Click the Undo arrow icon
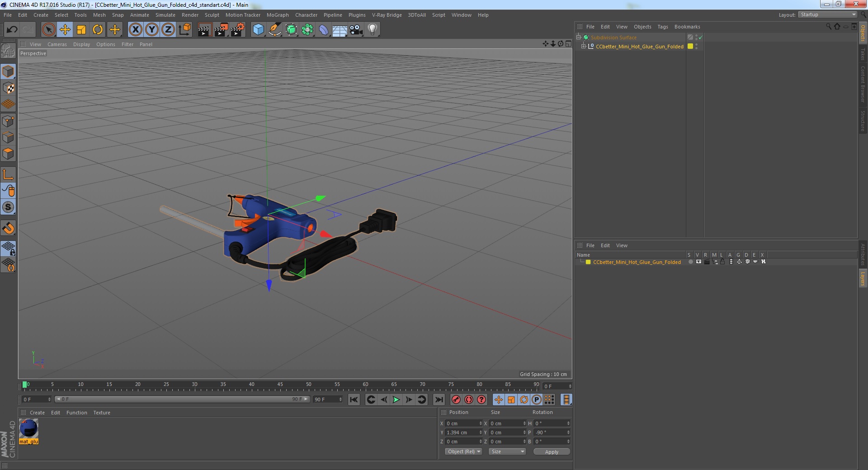Screen dimensions: 868x470 [x=12, y=30]
